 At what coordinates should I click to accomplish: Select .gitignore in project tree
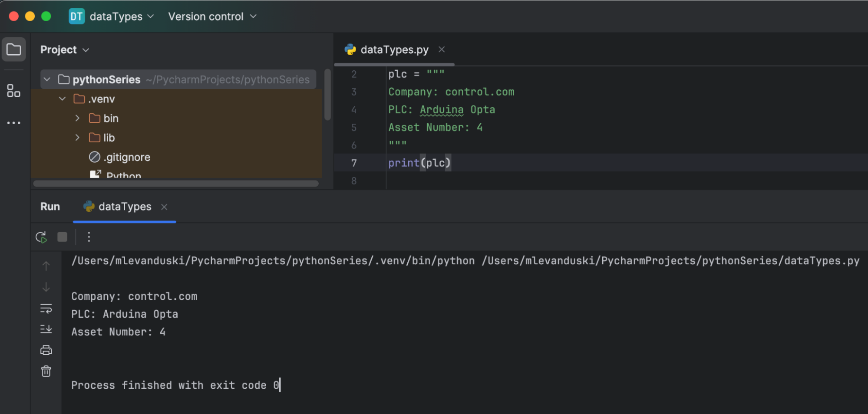[127, 157]
